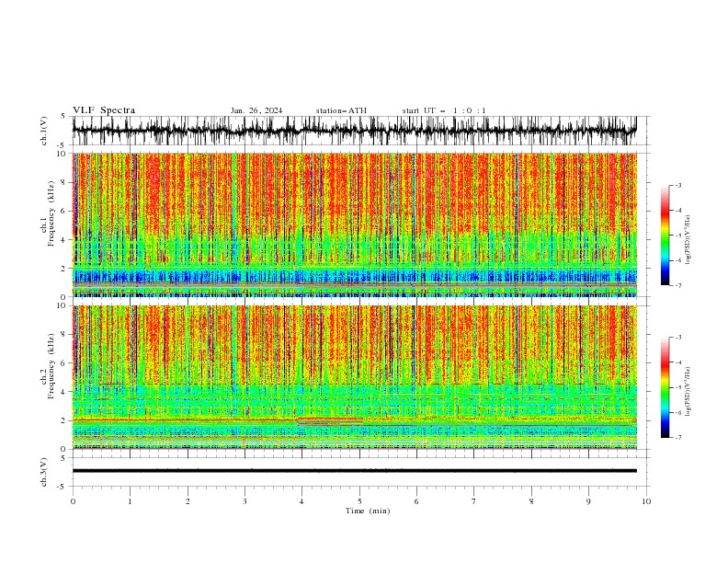The width and height of the screenshot is (728, 563).
Task: Click the "VLF Spectra" title text
Action: click(x=104, y=110)
